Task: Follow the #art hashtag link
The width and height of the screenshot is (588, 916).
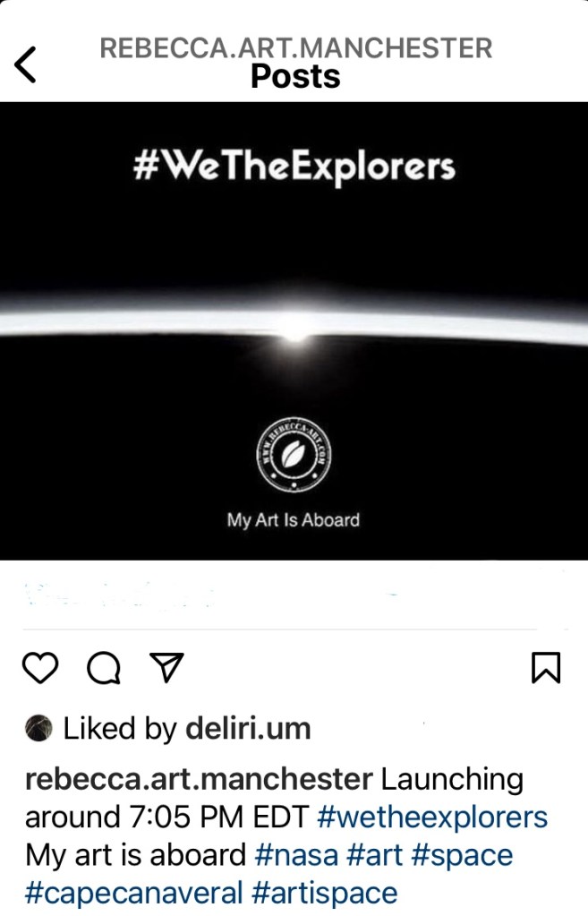Action: click(x=374, y=855)
